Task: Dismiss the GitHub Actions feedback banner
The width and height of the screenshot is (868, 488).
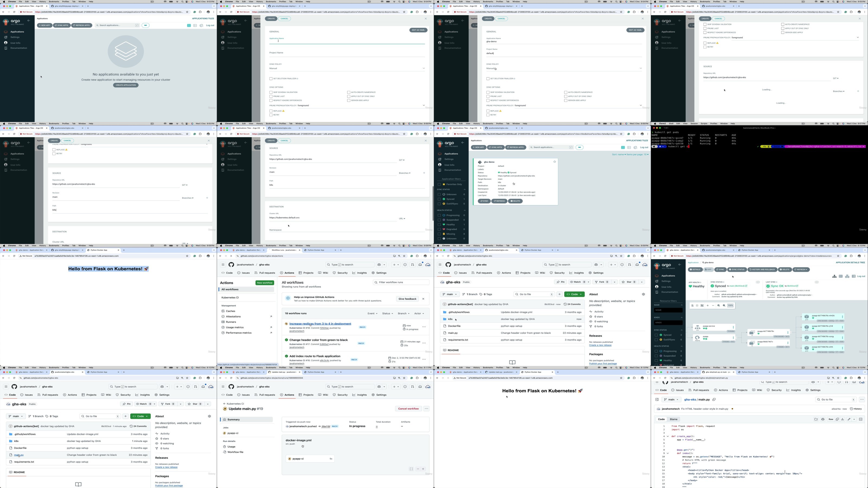Action: click(x=423, y=299)
